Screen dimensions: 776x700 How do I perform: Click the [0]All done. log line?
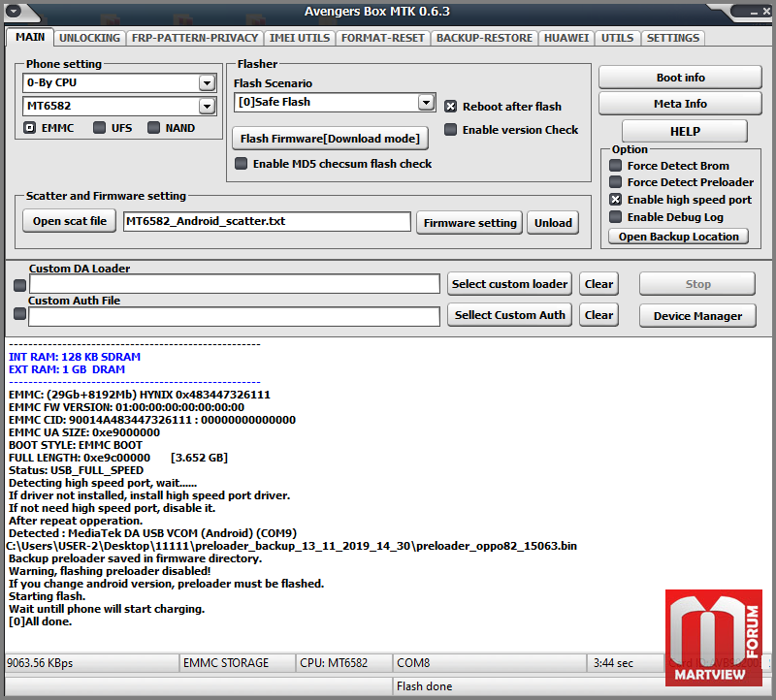point(40,621)
